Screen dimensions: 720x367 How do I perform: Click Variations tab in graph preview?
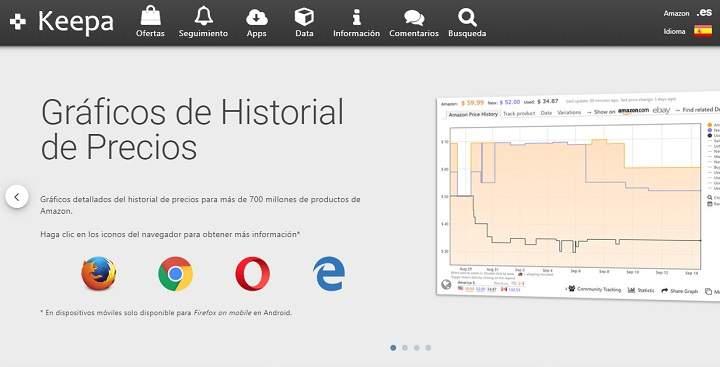coord(569,112)
